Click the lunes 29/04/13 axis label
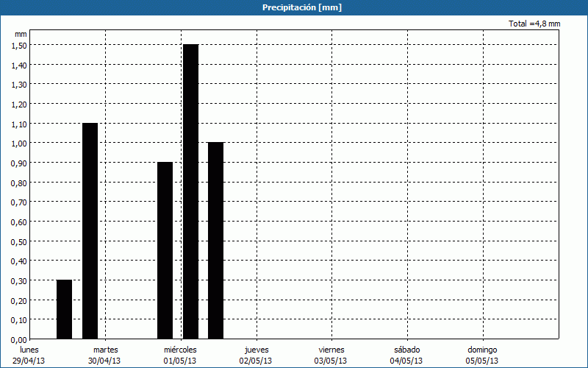The width and height of the screenshot is (588, 368). point(29,355)
